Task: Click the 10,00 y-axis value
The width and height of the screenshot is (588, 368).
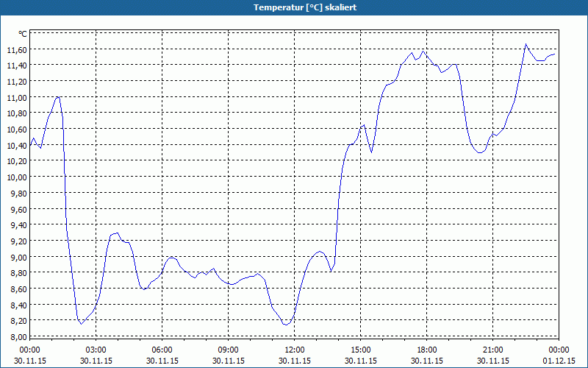Action: 17,177
